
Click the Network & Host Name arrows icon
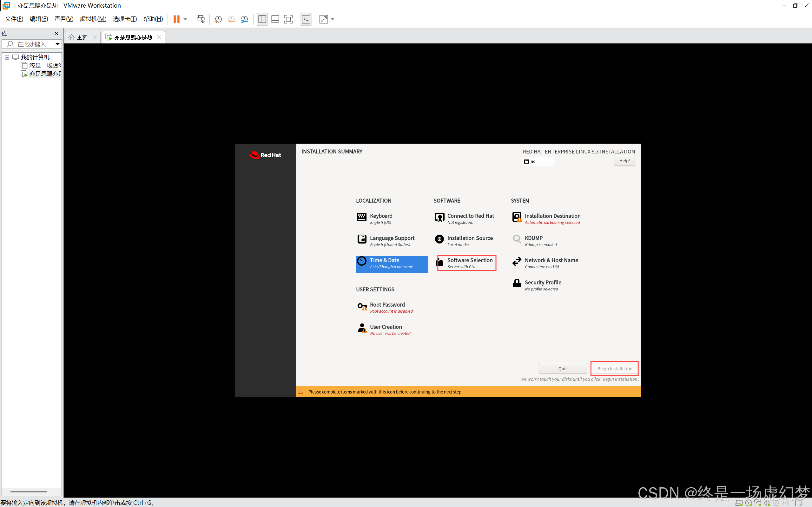(517, 262)
